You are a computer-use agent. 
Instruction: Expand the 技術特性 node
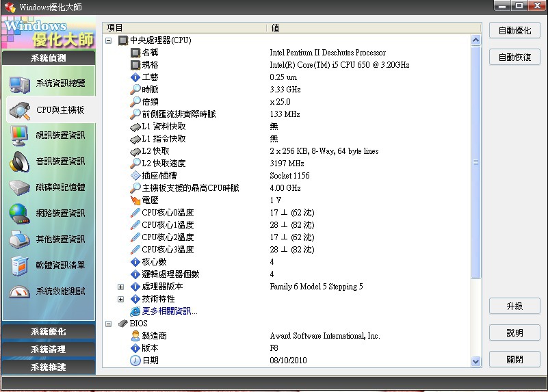point(120,299)
